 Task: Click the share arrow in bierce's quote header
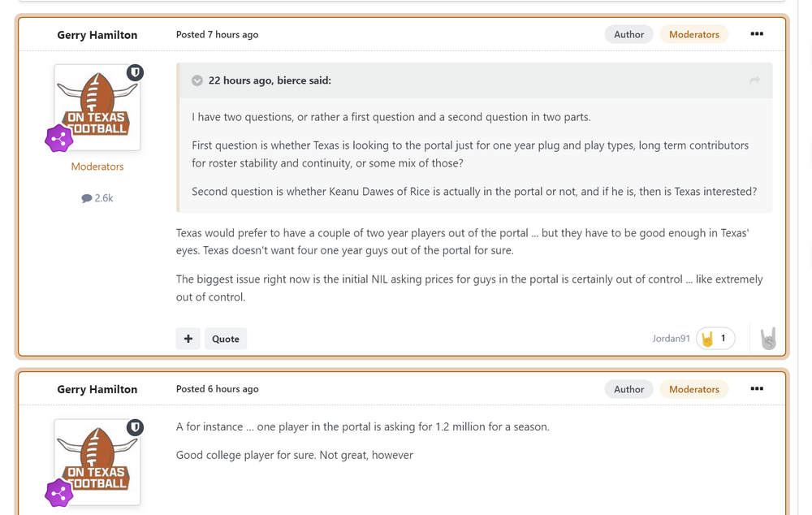coord(754,80)
